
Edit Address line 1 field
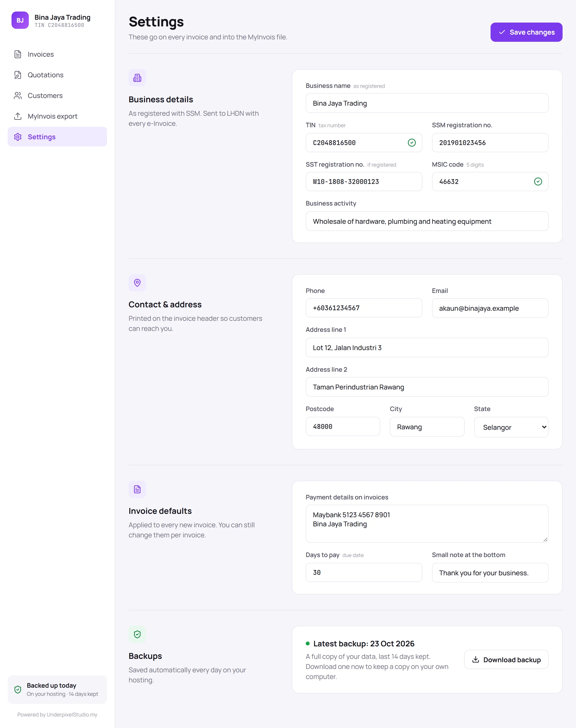[x=427, y=347]
